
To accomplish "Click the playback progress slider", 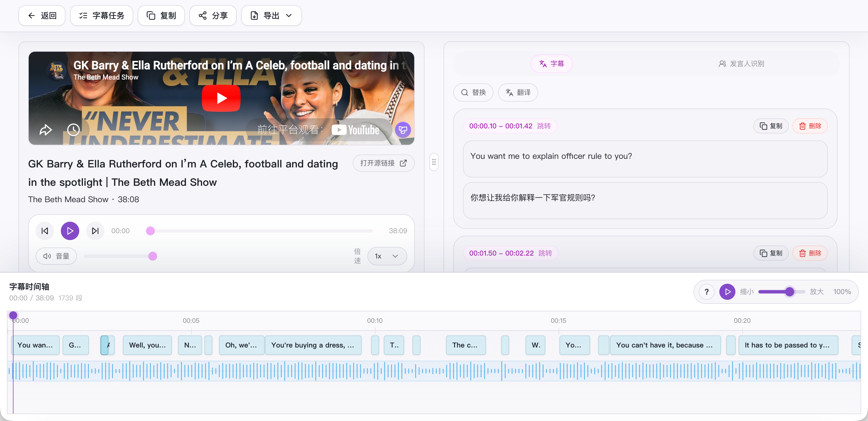I will pos(260,231).
